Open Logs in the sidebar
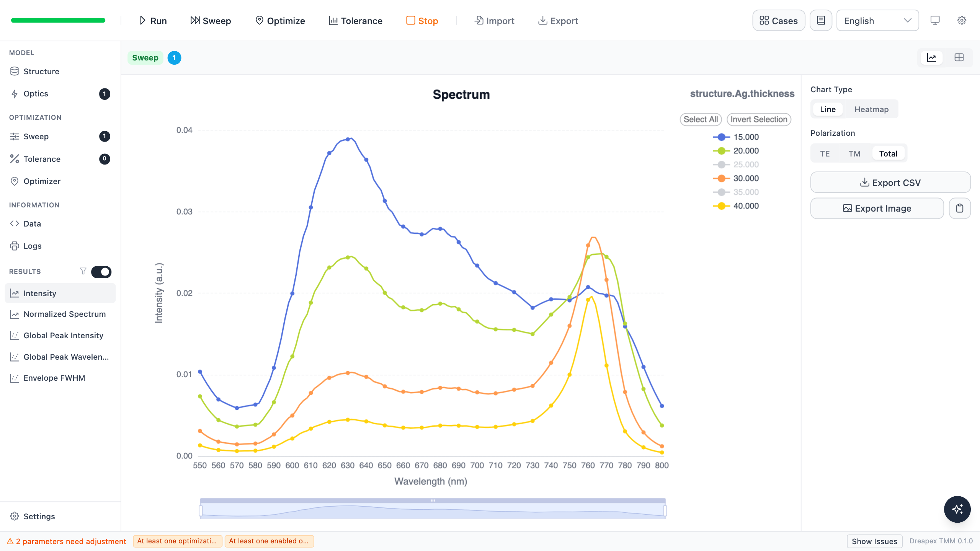Viewport: 980px width, 551px height. tap(60, 246)
